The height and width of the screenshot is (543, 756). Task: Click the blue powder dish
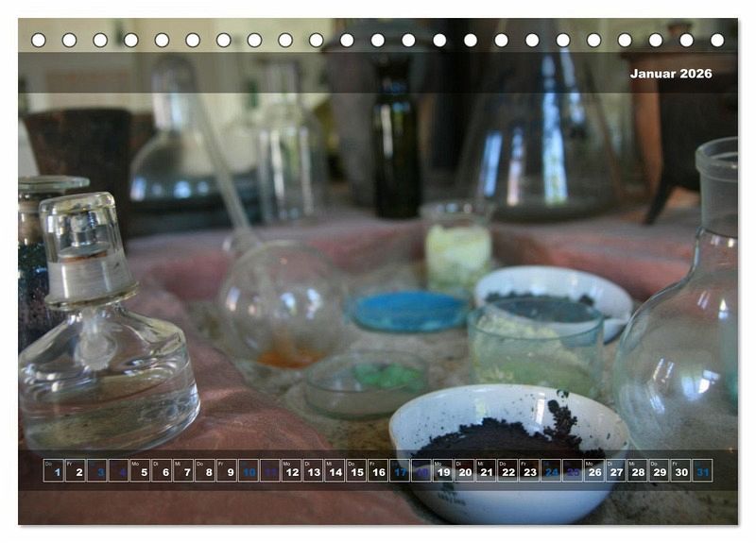[x=409, y=311]
